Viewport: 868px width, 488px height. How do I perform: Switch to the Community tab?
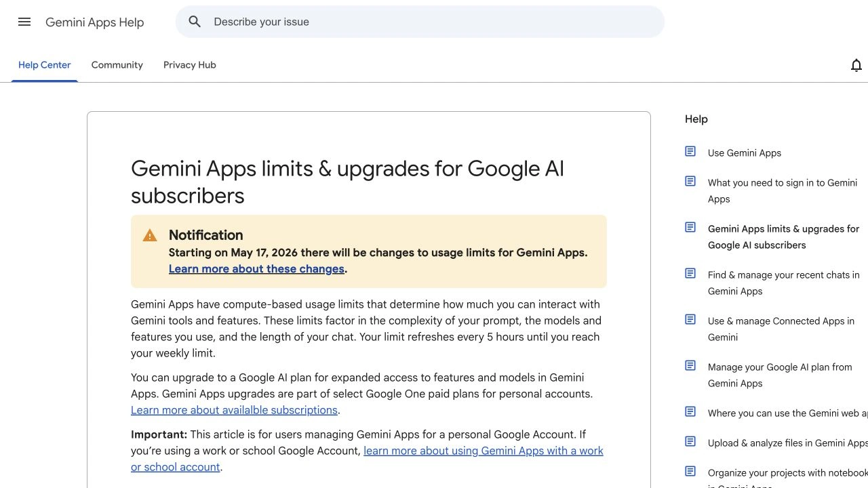point(117,65)
